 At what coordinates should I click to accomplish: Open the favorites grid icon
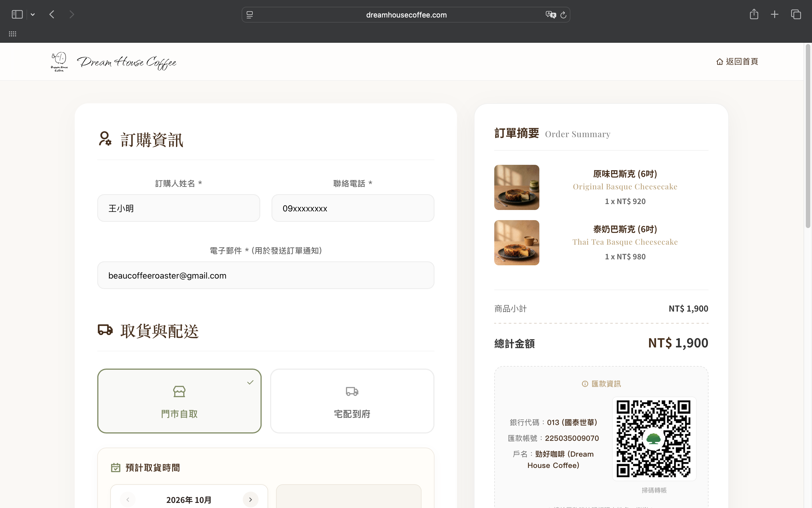pyautogui.click(x=12, y=34)
